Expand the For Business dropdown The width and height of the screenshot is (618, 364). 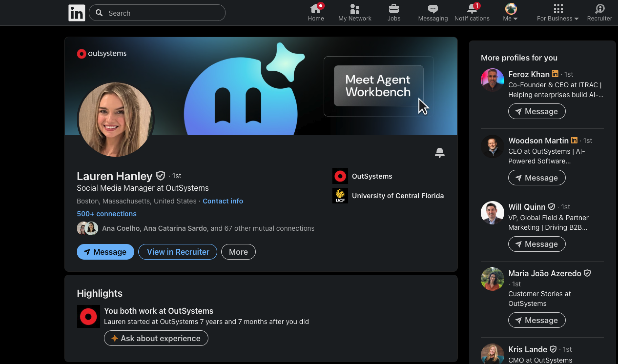557,18
